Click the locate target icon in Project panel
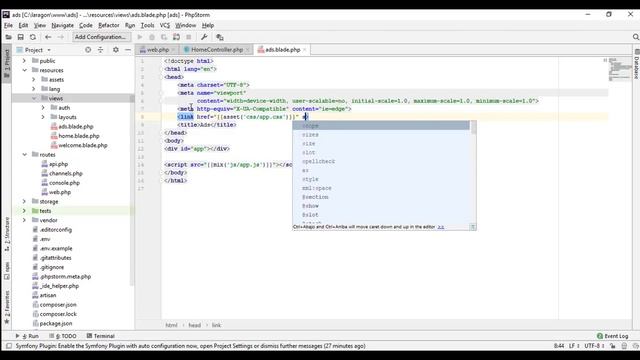The image size is (640, 360). (x=88, y=50)
